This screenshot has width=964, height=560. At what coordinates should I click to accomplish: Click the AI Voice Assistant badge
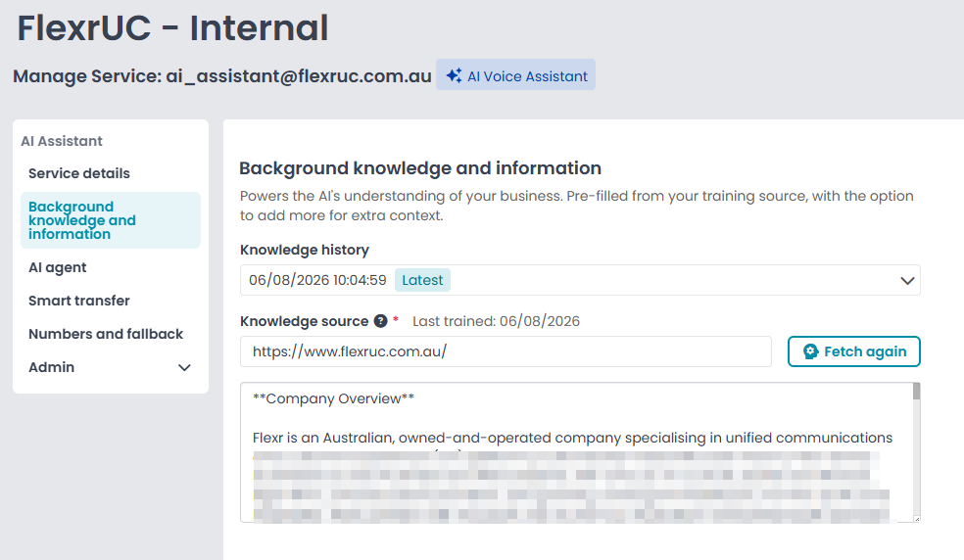click(x=516, y=75)
